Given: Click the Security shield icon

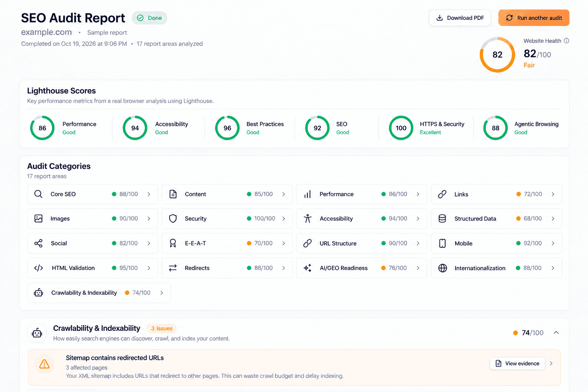Looking at the screenshot, I should coord(173,219).
